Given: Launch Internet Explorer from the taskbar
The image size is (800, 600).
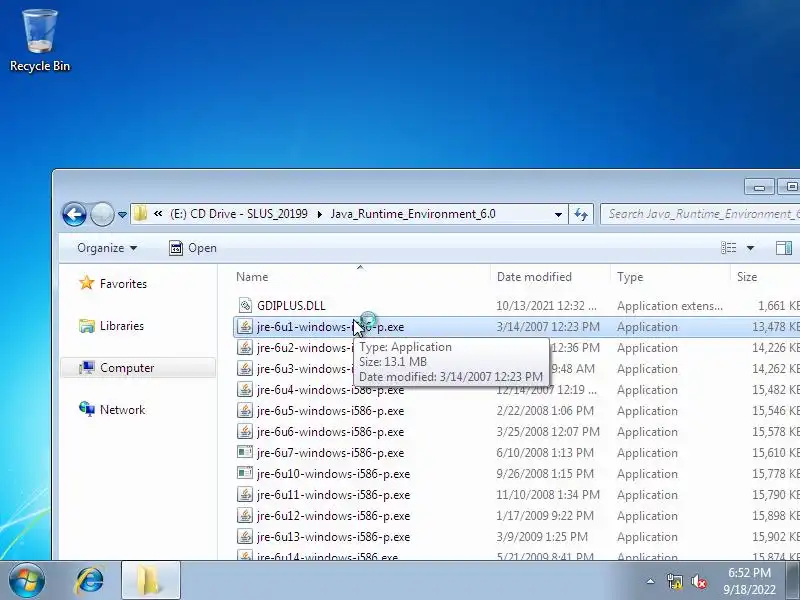Looking at the screenshot, I should 90,581.
